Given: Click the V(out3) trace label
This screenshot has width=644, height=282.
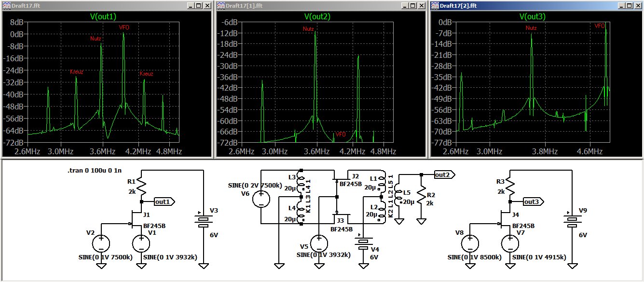Looking at the screenshot, I should (532, 16).
